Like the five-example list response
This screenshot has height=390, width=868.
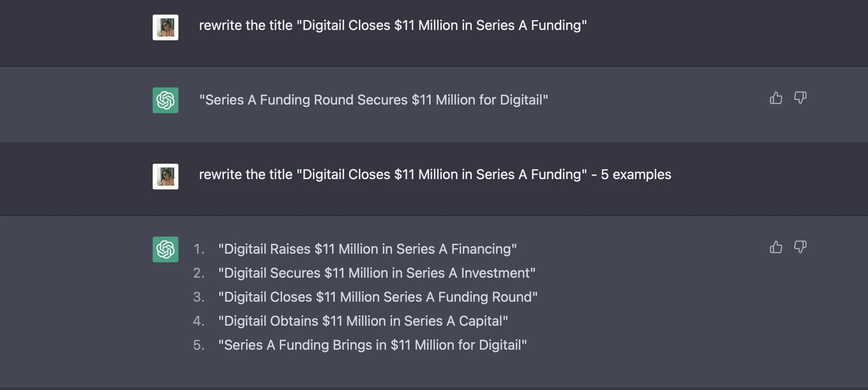[x=776, y=247]
